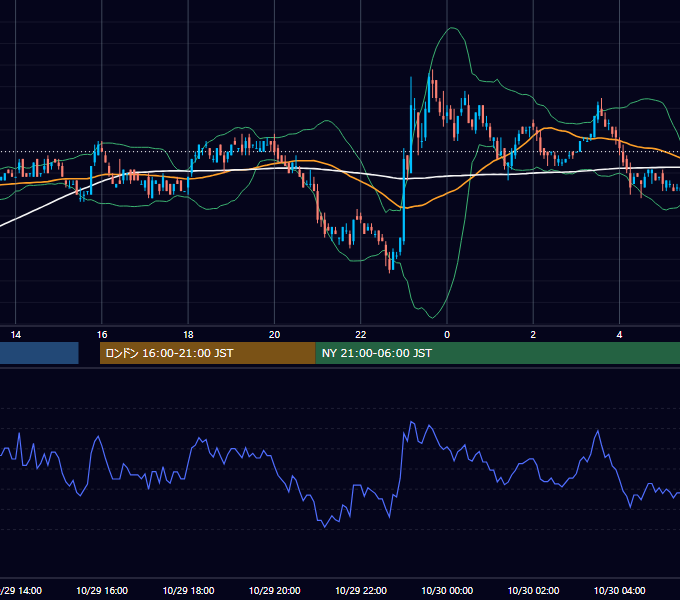
Task: Click the 10/30 02:00 date label
Action: [533, 590]
